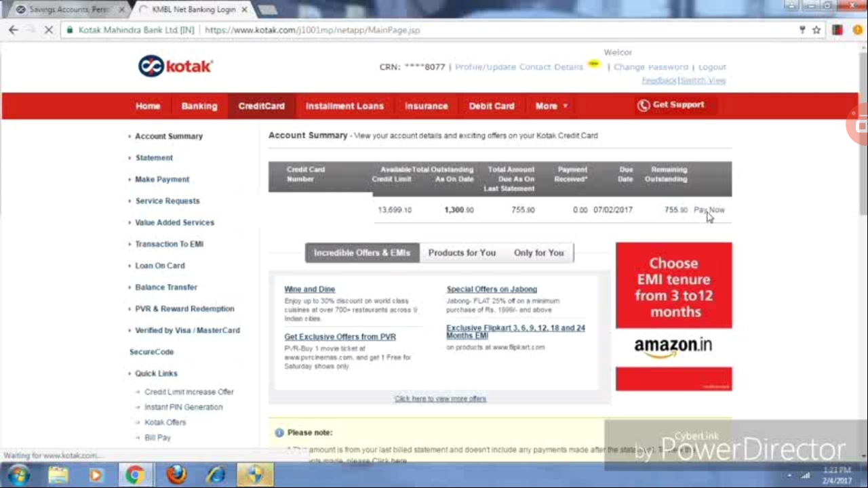Open Firefox from the taskbar
Viewport: 868px width, 488px height.
tap(177, 475)
